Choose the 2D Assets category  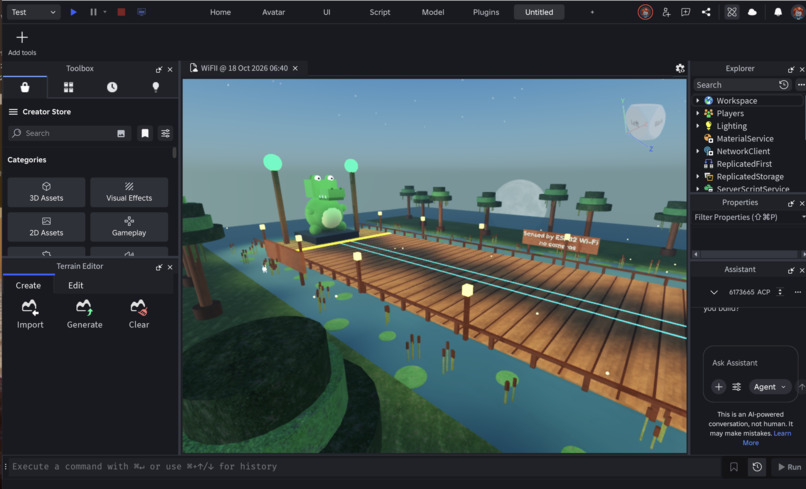[46, 227]
